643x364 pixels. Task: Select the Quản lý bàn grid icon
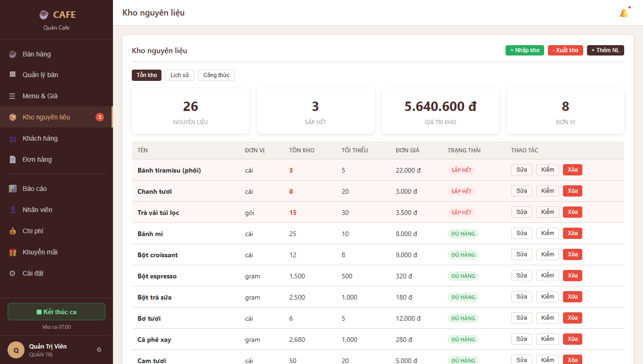pos(13,75)
